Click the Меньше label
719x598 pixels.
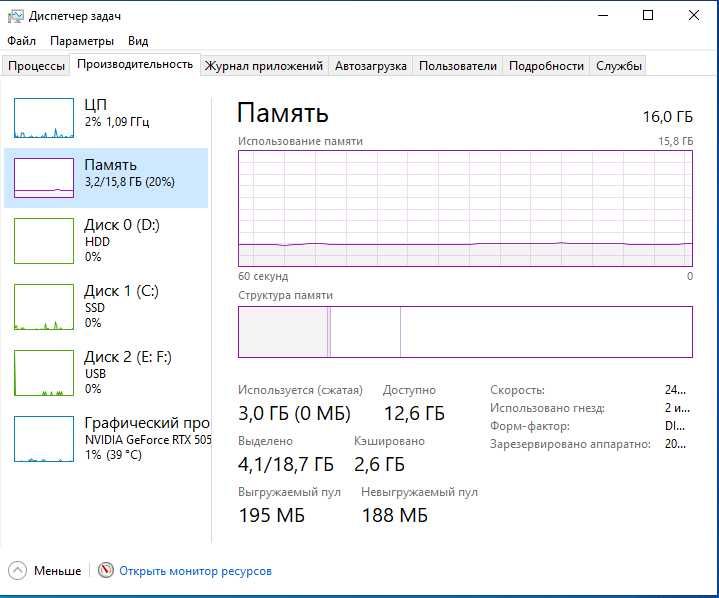click(57, 571)
